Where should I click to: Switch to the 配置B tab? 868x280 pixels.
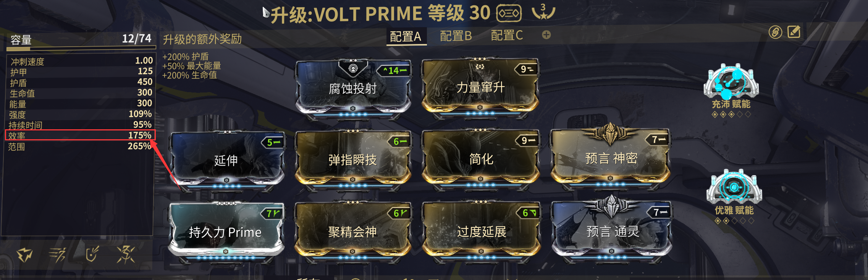[456, 36]
